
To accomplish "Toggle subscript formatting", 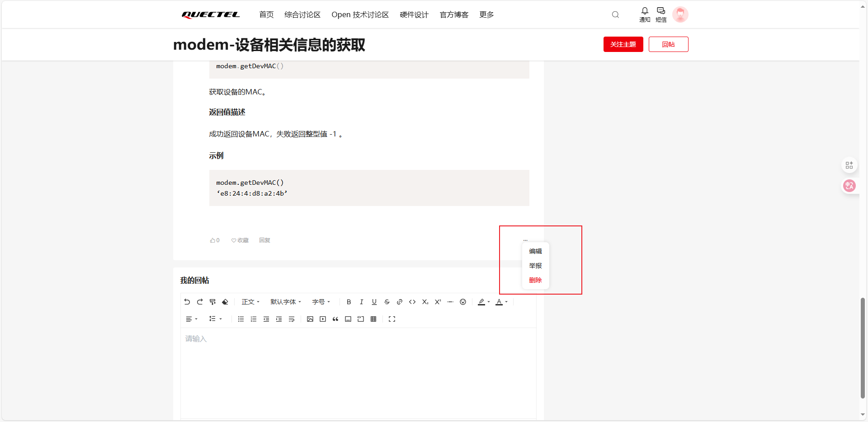I will [425, 302].
